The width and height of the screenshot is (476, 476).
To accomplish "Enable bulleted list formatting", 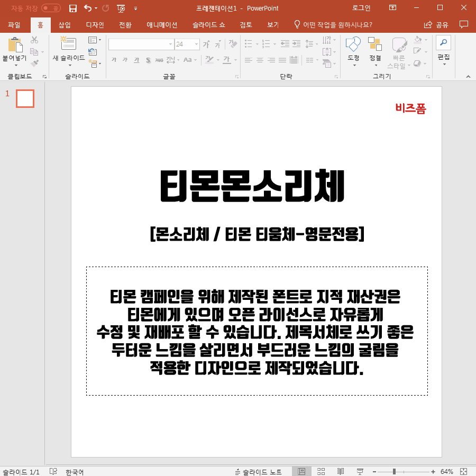I will pyautogui.click(x=248, y=44).
